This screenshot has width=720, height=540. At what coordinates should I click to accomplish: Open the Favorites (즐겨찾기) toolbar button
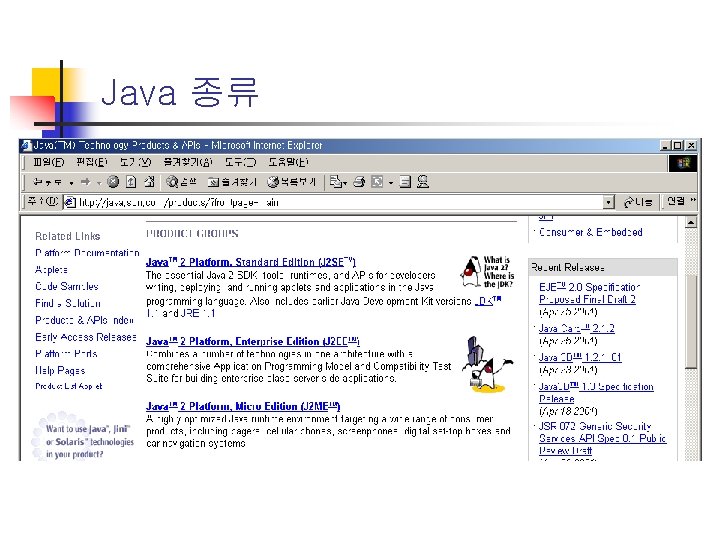pos(231,182)
